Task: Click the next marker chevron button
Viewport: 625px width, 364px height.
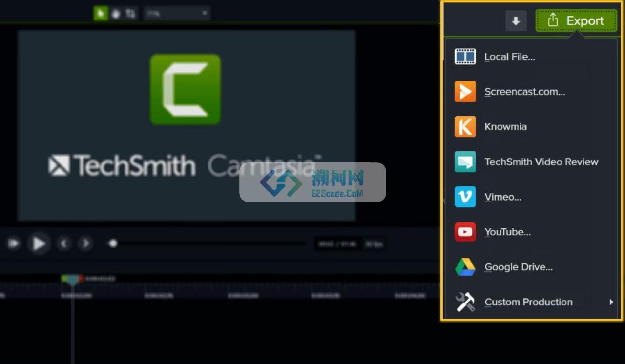Action: [x=85, y=243]
